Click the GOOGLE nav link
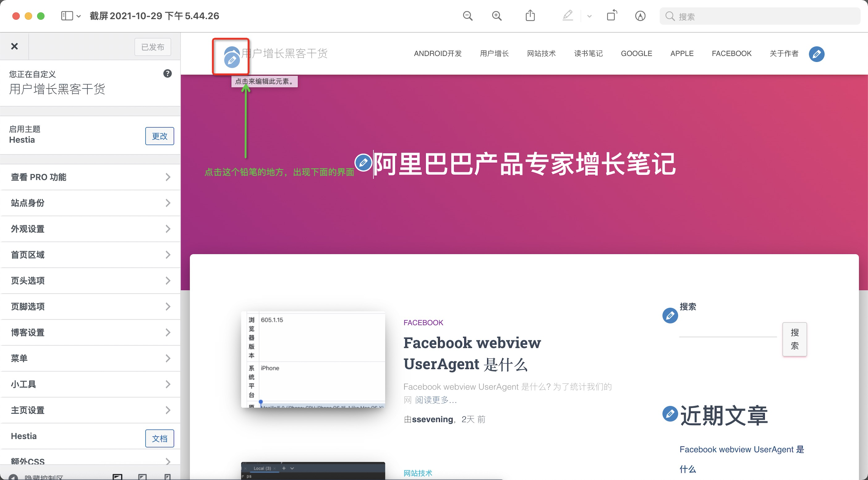Viewport: 868px width, 480px height. tap(636, 53)
